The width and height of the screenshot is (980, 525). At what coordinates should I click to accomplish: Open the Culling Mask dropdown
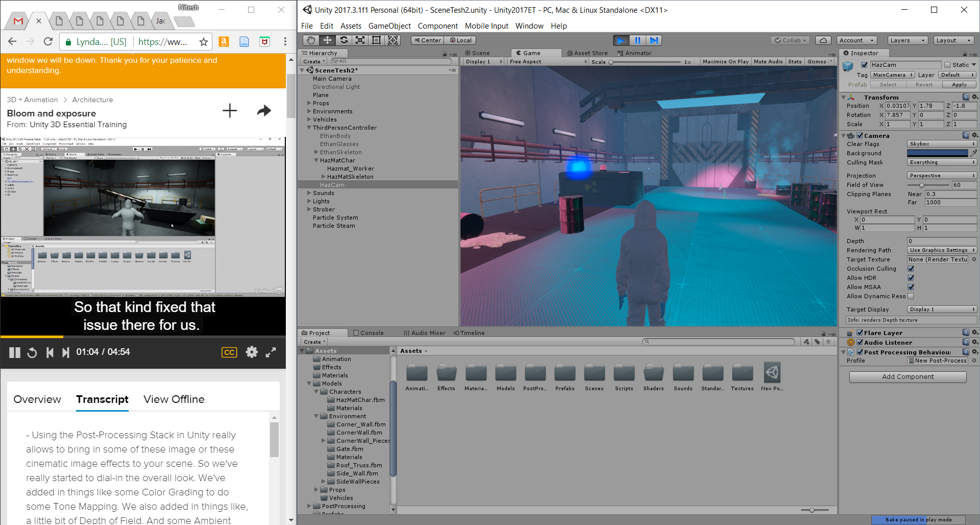pyautogui.click(x=942, y=162)
